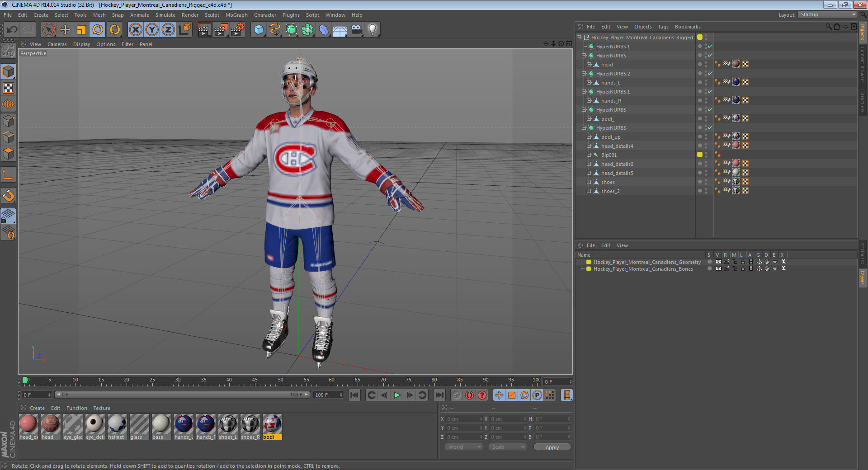The image size is (868, 470).
Task: Click the Bones layer yellow color swatch
Action: [x=589, y=269]
